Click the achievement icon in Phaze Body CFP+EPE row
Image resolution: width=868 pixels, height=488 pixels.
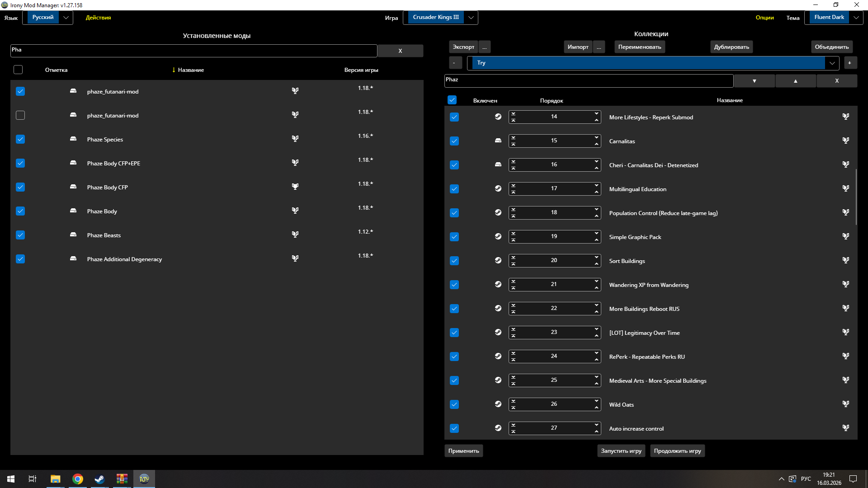[295, 163]
